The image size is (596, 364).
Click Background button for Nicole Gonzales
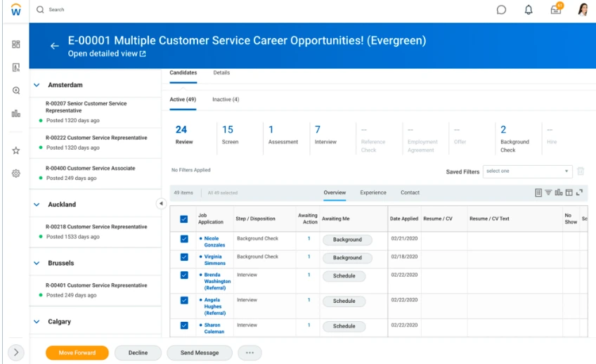(x=347, y=240)
